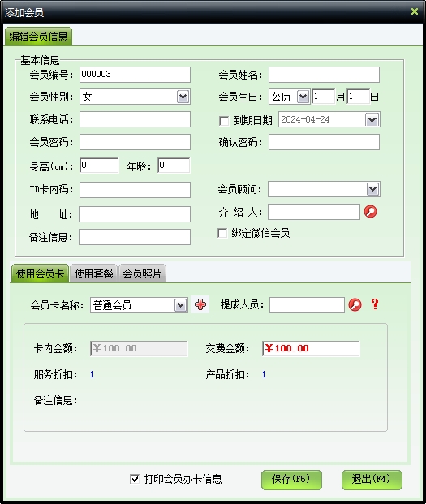Open the 会员性别 dropdown

(x=183, y=97)
